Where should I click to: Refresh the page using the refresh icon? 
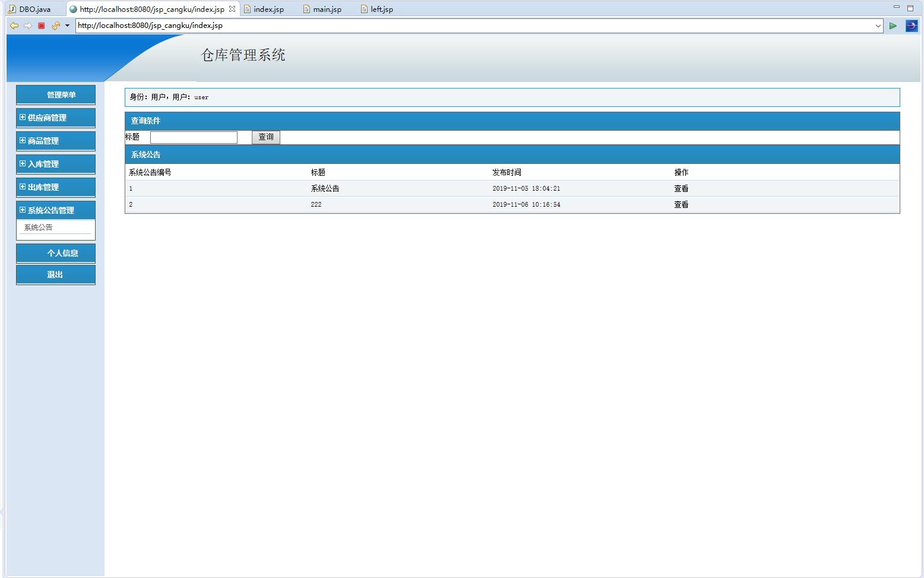click(55, 26)
